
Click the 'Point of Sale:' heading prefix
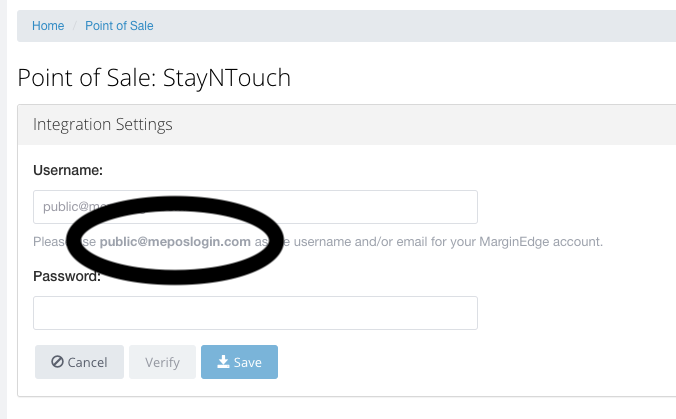click(87, 78)
